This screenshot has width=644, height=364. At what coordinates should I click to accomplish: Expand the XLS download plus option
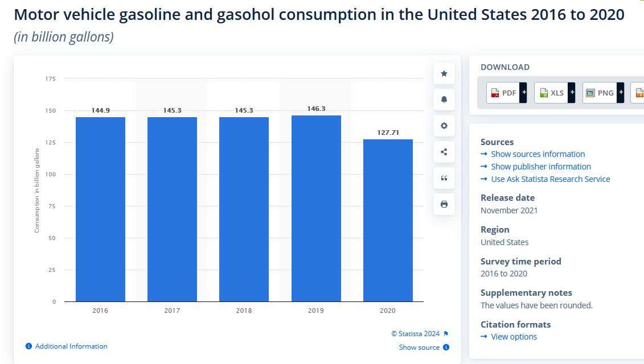tap(571, 93)
